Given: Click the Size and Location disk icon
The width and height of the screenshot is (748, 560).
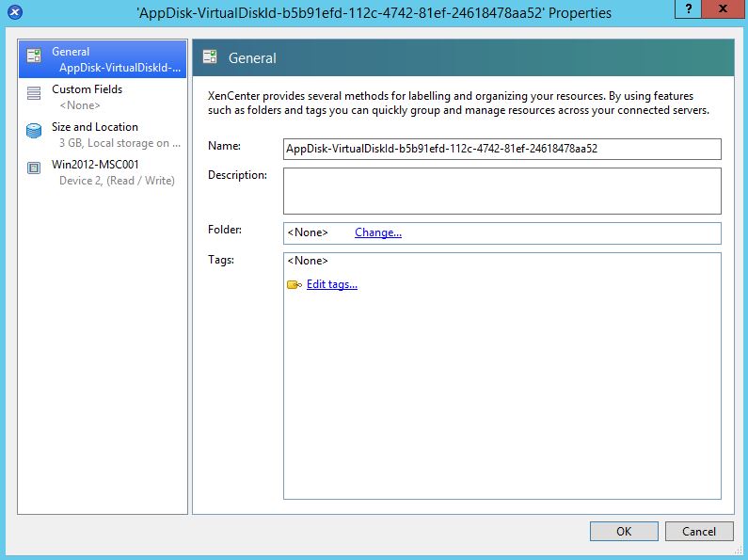Looking at the screenshot, I should [34, 131].
